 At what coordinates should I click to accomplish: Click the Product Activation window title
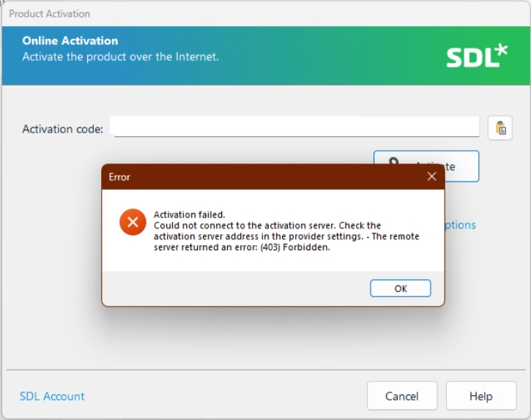click(x=48, y=13)
